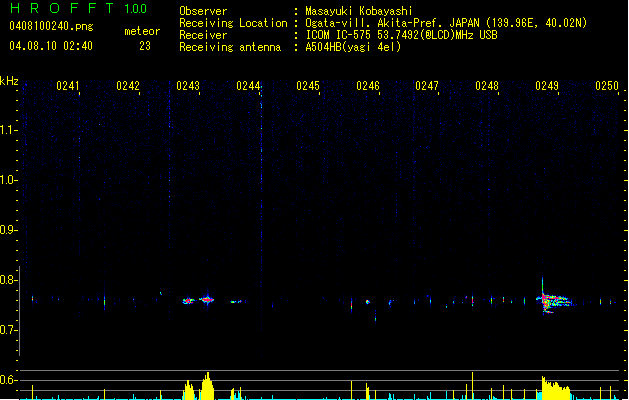Click the kHz axis unit label
Screen dimensions: 629x400
9,81
